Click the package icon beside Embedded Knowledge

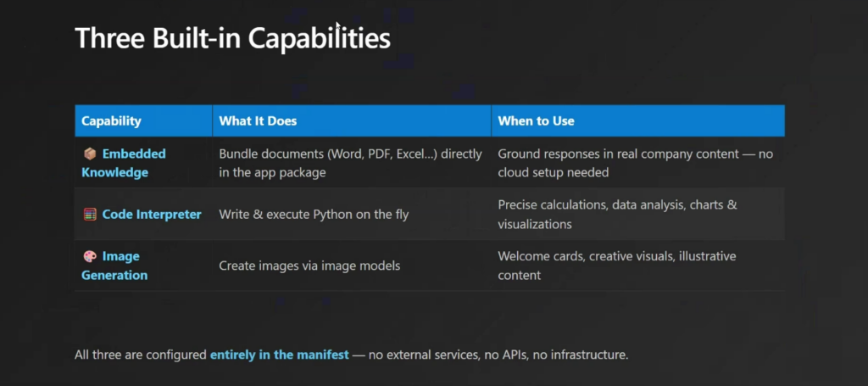tap(90, 154)
